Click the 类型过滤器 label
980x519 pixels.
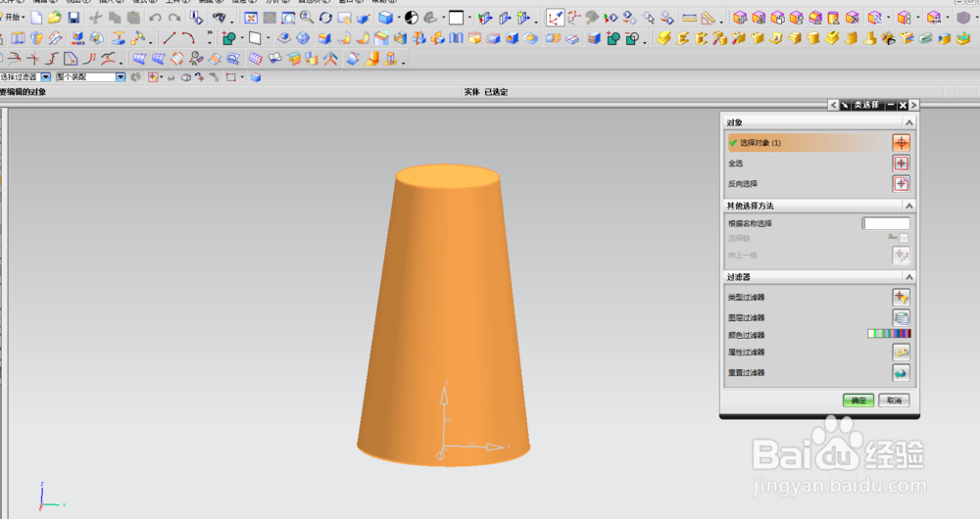tap(746, 298)
